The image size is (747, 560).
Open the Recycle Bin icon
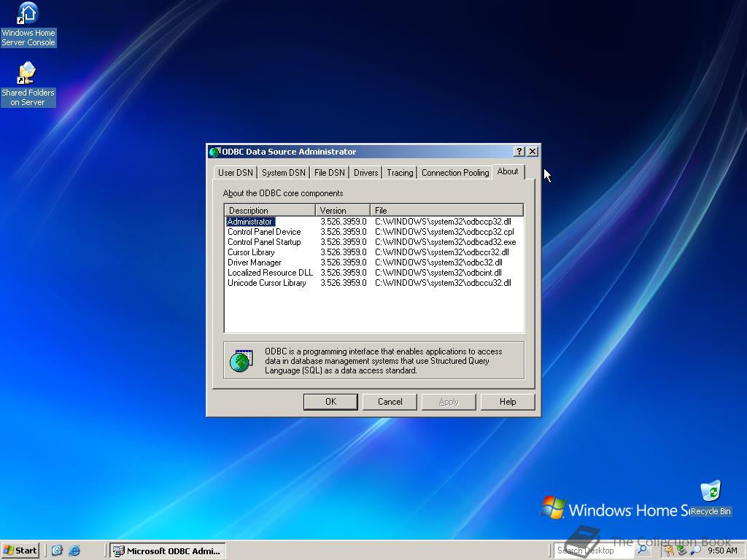(x=711, y=498)
